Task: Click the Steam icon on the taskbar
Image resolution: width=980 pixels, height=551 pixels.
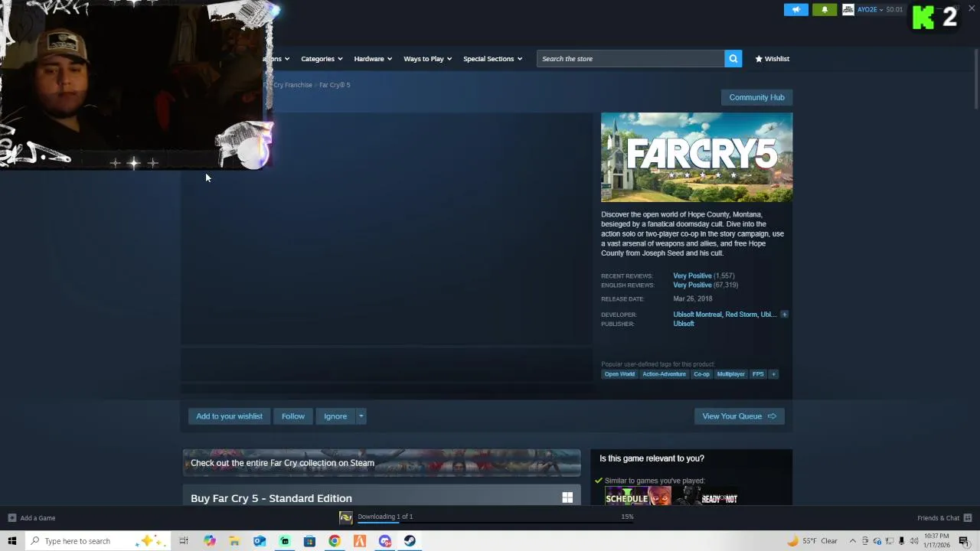Action: coord(410,541)
